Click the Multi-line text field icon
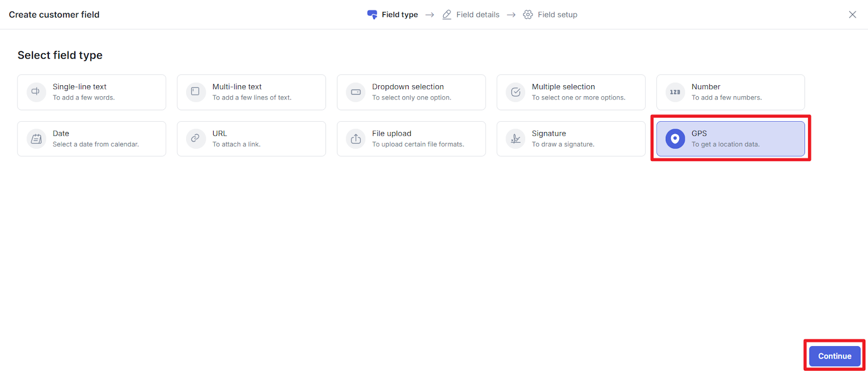 click(x=195, y=92)
